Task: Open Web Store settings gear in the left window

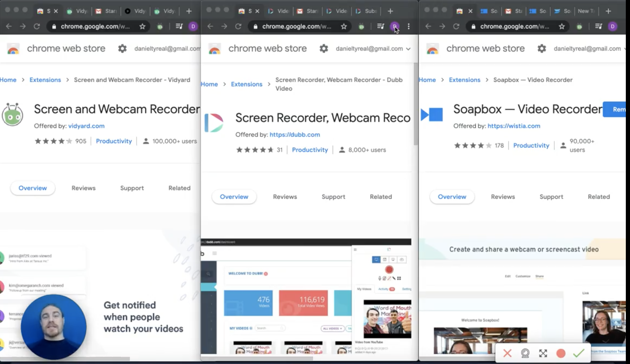Action: 122,48
